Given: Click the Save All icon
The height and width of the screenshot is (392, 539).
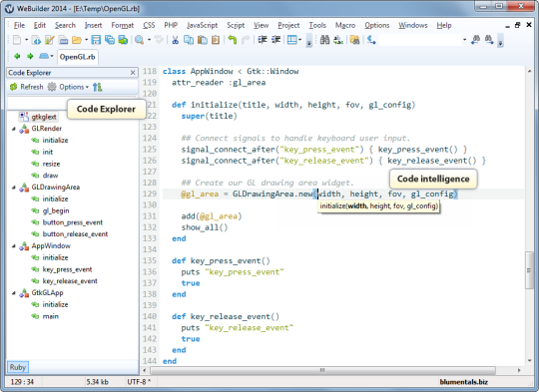Looking at the screenshot, I should [110, 40].
